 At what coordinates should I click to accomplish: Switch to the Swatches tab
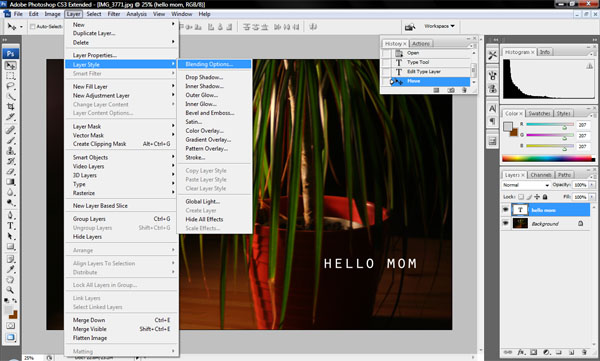(x=539, y=113)
